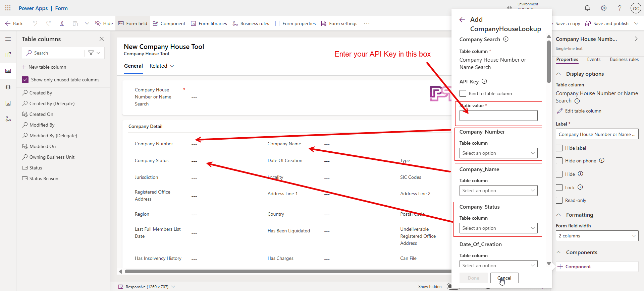Check the Hide on phone option
The width and height of the screenshot is (644, 291).
coord(559,161)
